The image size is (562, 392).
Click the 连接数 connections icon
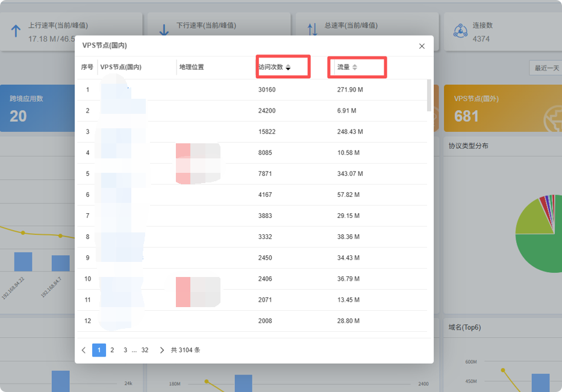point(460,31)
